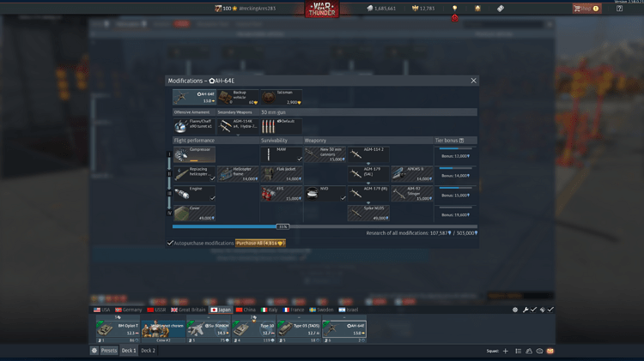Screen dimensions: 644x361
Task: Open the 30 mm gun Default belt
Action: click(x=282, y=126)
